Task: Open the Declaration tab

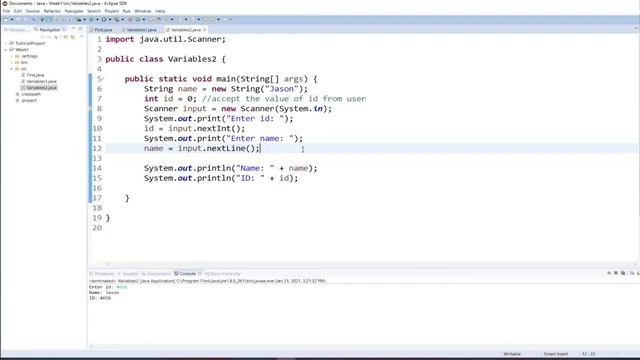Action: 156,273
